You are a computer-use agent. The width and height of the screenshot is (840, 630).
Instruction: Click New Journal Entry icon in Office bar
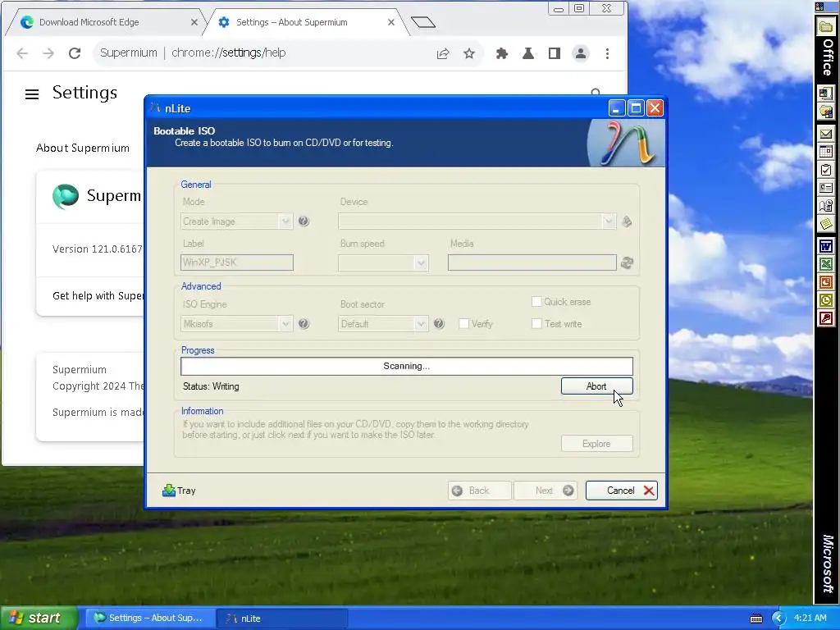pos(825,205)
